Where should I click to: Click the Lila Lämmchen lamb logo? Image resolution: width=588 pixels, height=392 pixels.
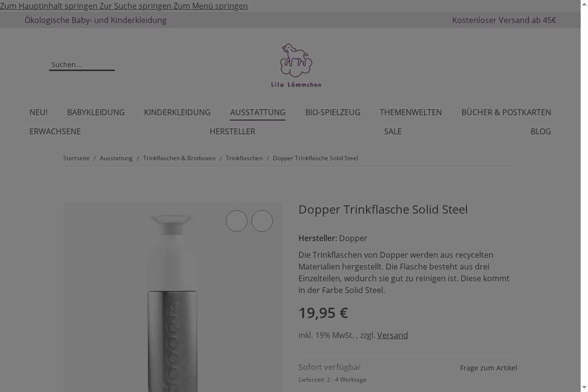pos(296,65)
